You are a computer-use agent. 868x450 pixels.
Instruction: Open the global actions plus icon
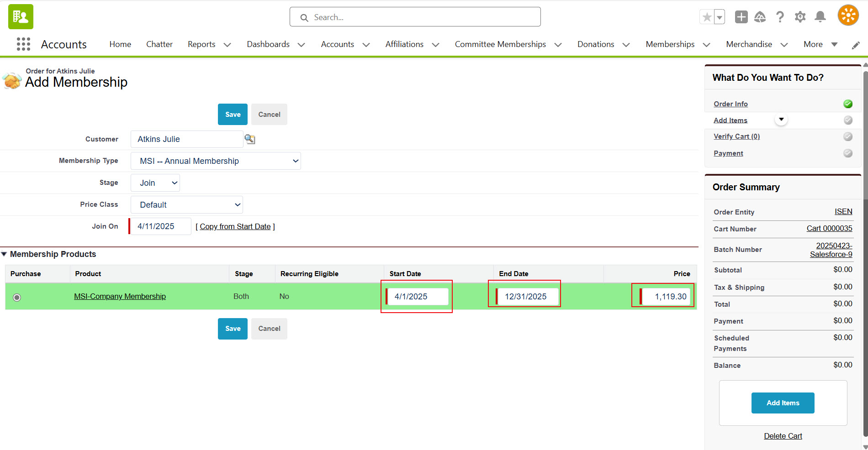tap(741, 17)
